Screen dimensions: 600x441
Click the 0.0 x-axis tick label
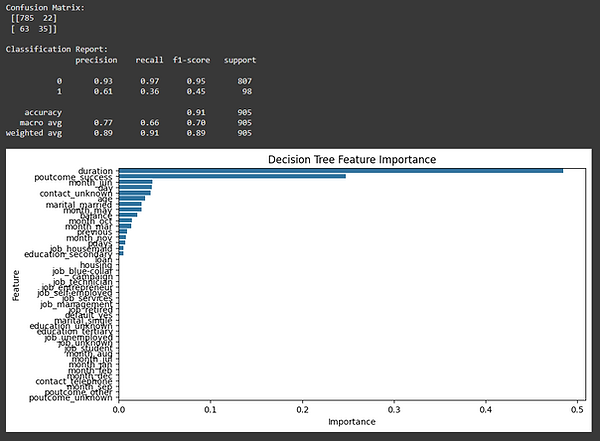[119, 410]
